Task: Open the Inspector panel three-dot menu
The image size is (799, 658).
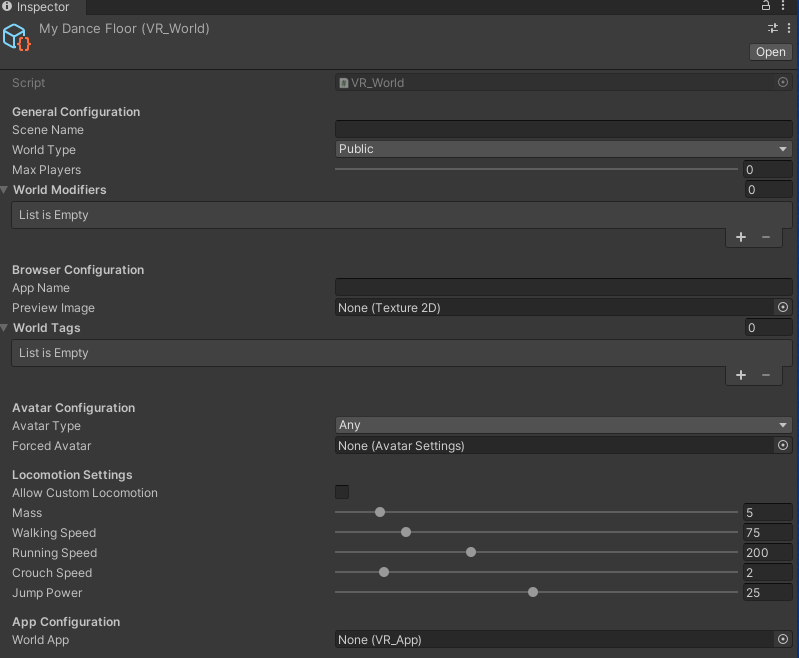Action: (784, 7)
